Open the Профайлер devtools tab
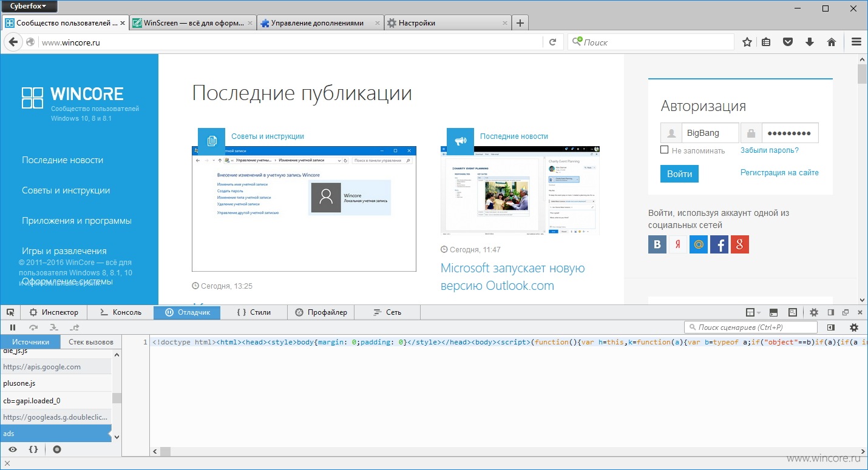Viewport: 868px width, 470px height. [x=320, y=312]
